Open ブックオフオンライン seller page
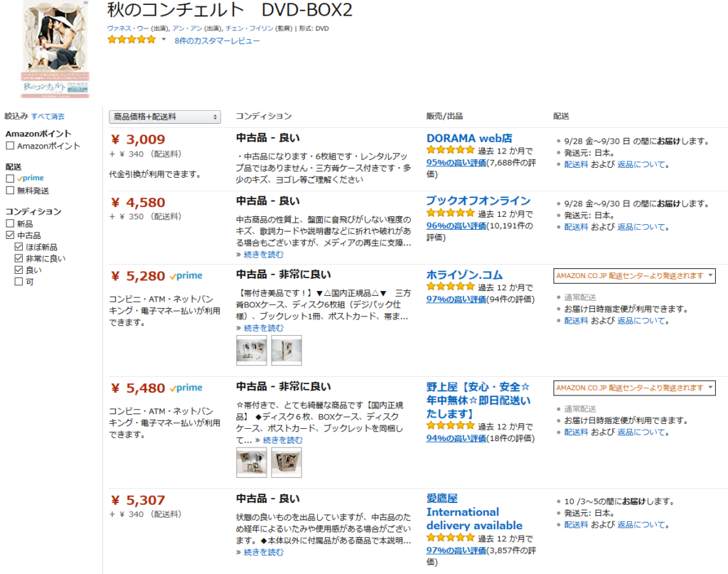This screenshot has width=728, height=574. click(x=478, y=201)
